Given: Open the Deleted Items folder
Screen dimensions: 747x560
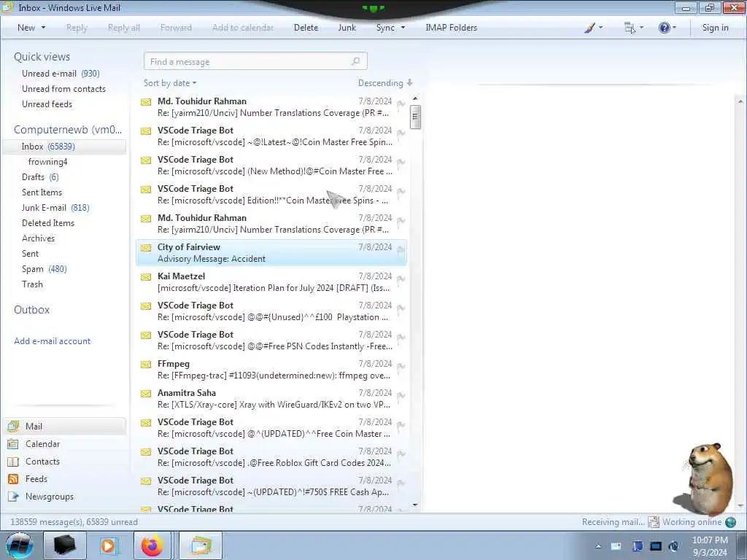Looking at the screenshot, I should [x=48, y=223].
